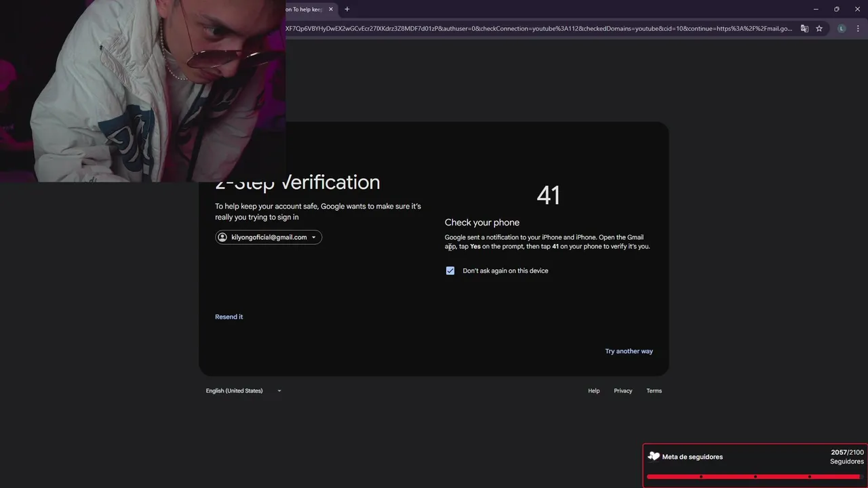Viewport: 868px width, 488px height.
Task: Select the 2-Step Verification tab title
Action: (304, 9)
